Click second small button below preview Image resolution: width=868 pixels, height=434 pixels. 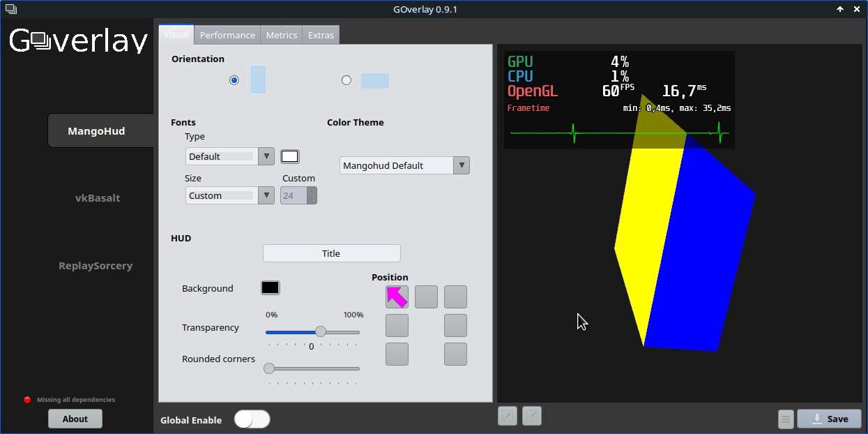pos(532,416)
